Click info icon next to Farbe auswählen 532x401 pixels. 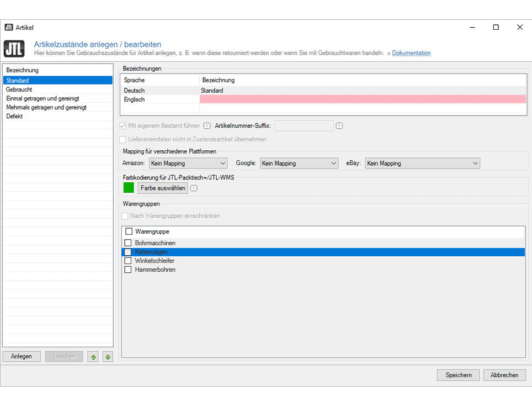(194, 188)
